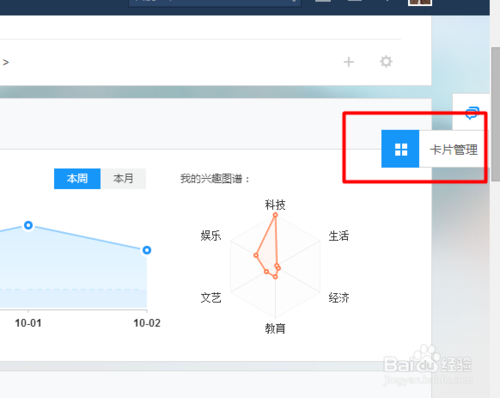Click the search field in the top bar
This screenshot has height=398, width=500.
coord(215,3)
